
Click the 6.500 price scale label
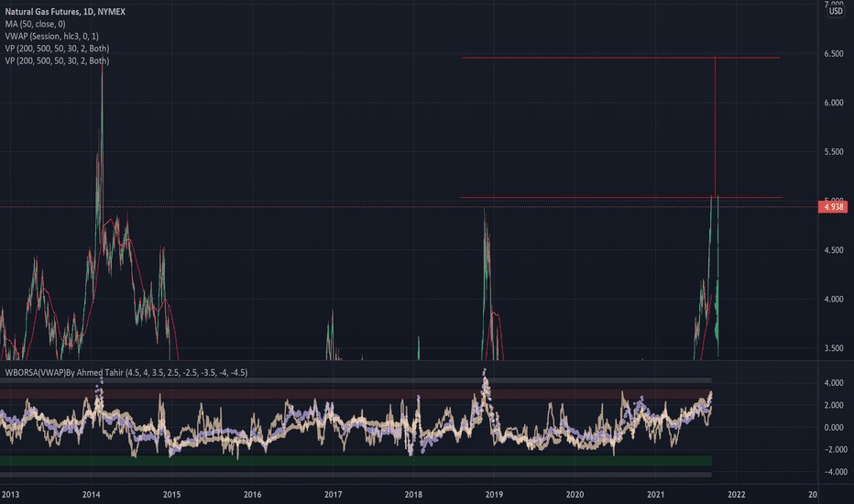tap(834, 53)
